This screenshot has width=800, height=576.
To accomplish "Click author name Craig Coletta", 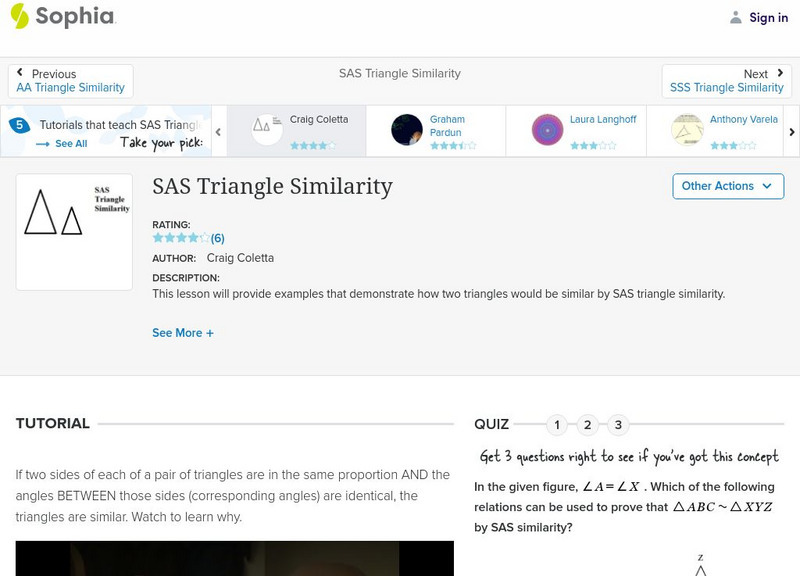I will click(240, 258).
